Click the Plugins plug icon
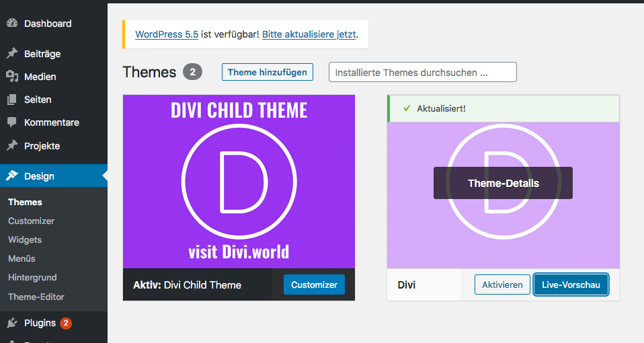 pyautogui.click(x=12, y=323)
